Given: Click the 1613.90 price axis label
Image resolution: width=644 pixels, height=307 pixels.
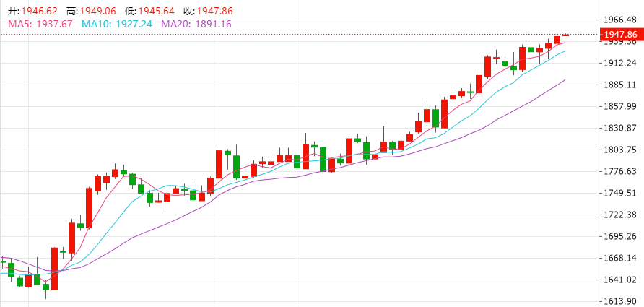Looking at the screenshot, I should click(x=621, y=302).
